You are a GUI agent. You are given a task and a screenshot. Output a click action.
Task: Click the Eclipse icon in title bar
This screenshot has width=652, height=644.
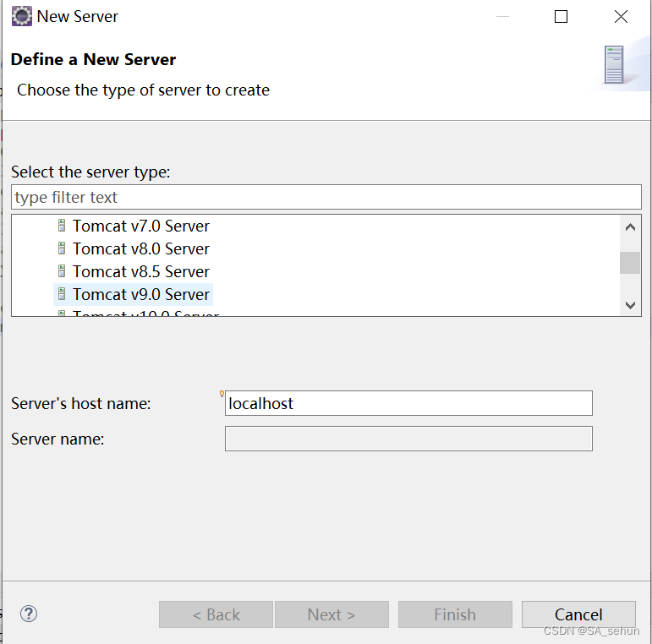tap(22, 16)
